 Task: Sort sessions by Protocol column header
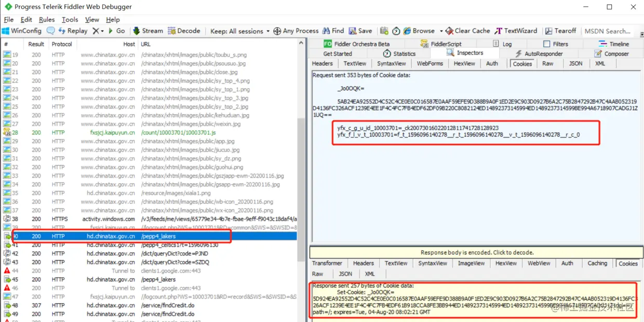[x=62, y=44]
